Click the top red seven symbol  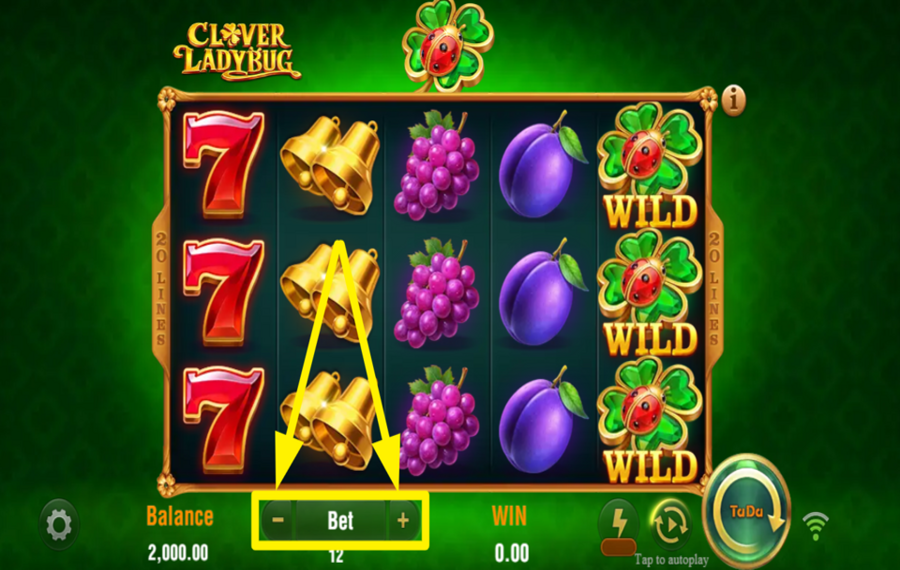(x=224, y=165)
